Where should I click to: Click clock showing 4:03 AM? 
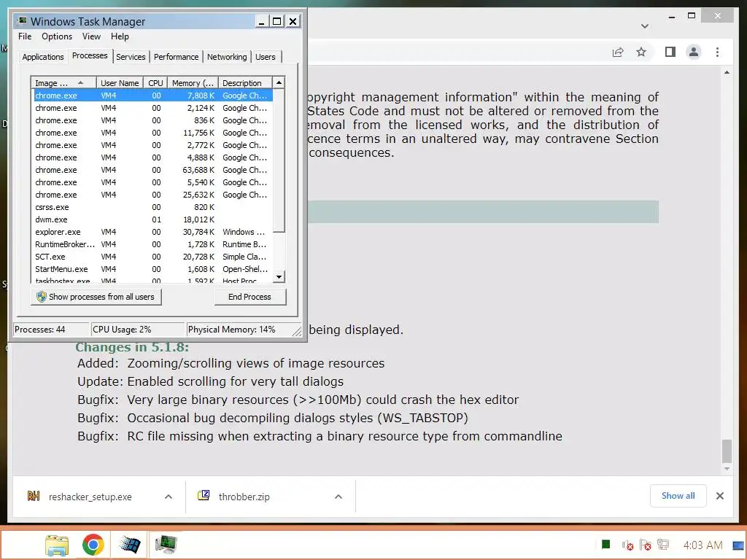pos(703,545)
